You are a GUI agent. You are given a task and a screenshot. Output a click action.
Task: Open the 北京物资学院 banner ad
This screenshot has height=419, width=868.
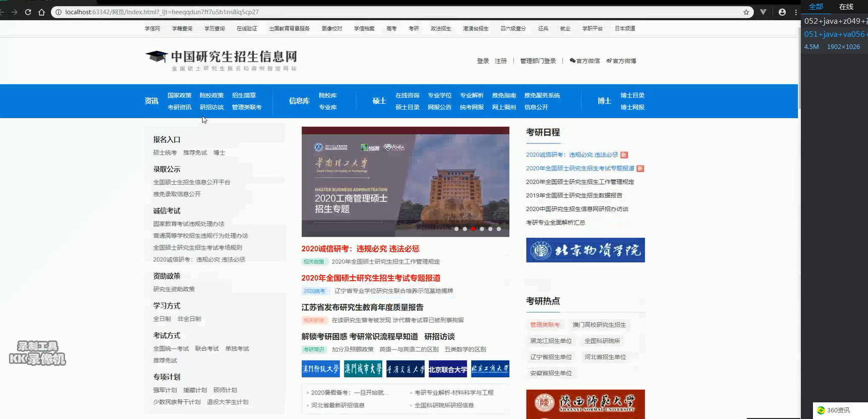pyautogui.click(x=585, y=250)
